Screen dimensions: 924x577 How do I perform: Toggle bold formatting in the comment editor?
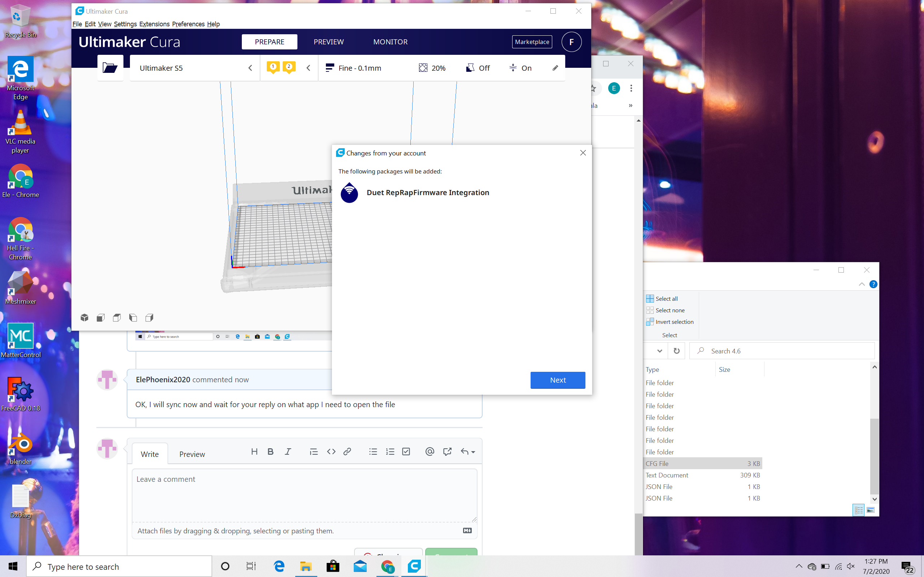(x=270, y=452)
